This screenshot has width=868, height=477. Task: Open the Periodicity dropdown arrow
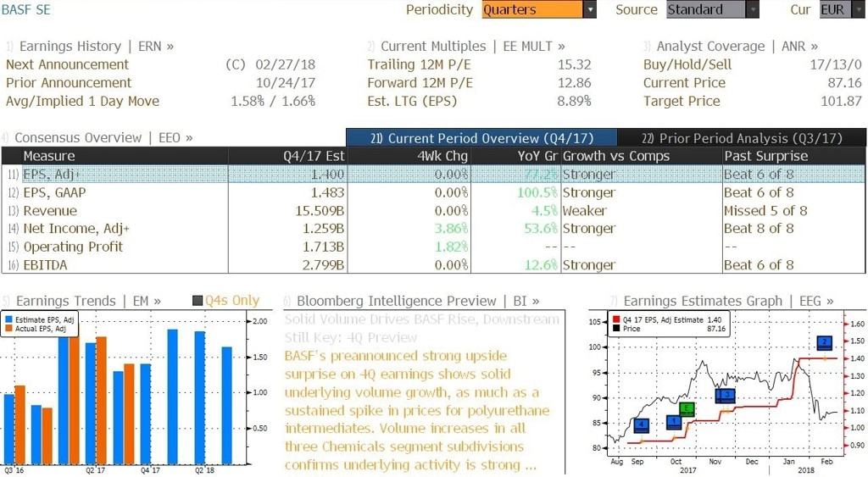click(590, 9)
